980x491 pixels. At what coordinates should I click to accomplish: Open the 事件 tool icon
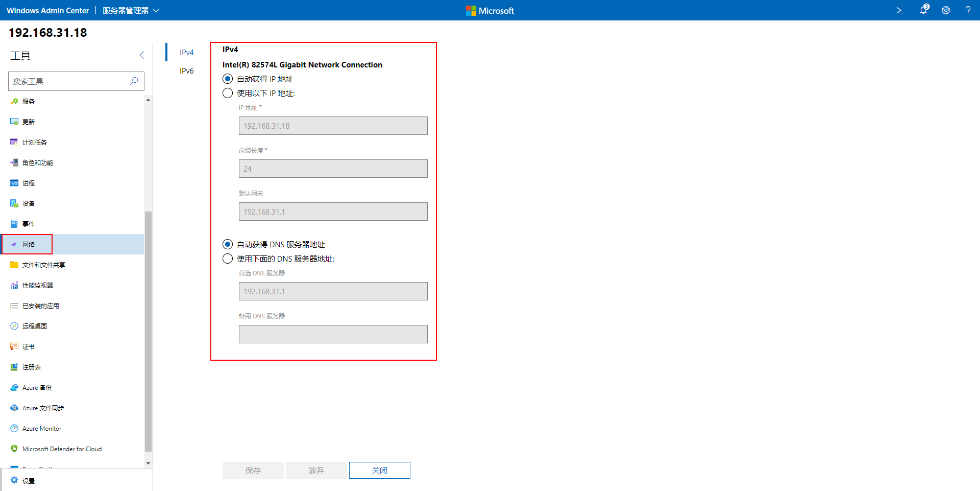pyautogui.click(x=14, y=224)
